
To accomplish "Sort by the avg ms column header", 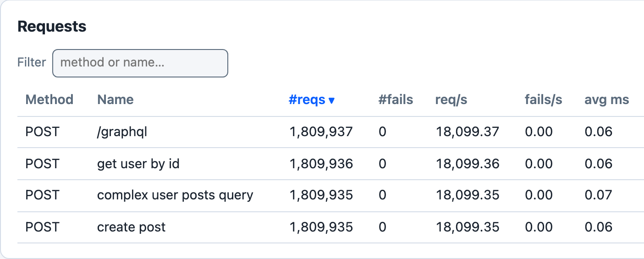I will pyautogui.click(x=607, y=100).
